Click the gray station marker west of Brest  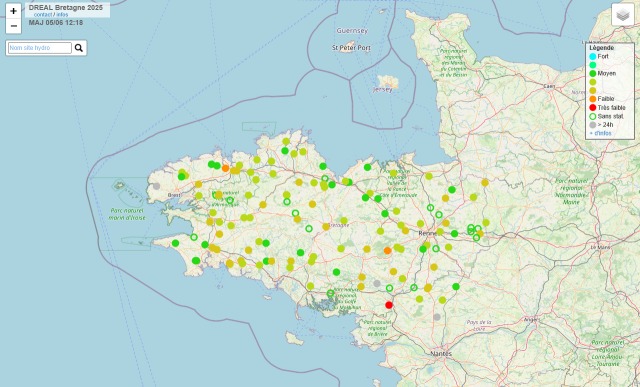point(156,186)
